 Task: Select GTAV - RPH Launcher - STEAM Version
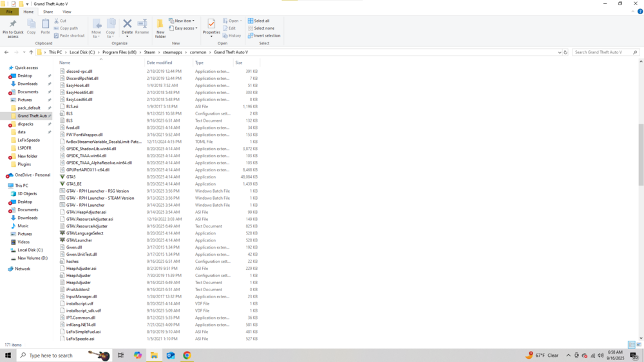pos(100,198)
